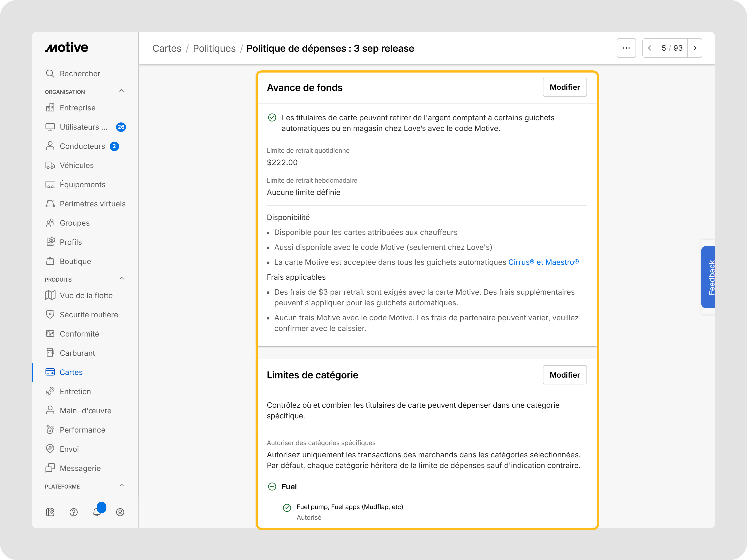The height and width of the screenshot is (560, 747).
Task: Click the Messagerie chat icon
Action: coord(50,468)
